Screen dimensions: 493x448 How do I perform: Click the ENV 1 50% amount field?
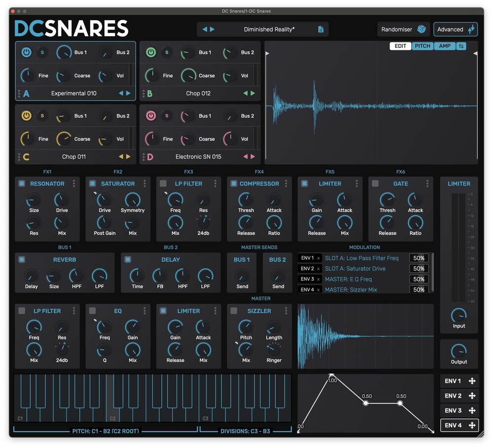[x=419, y=258]
